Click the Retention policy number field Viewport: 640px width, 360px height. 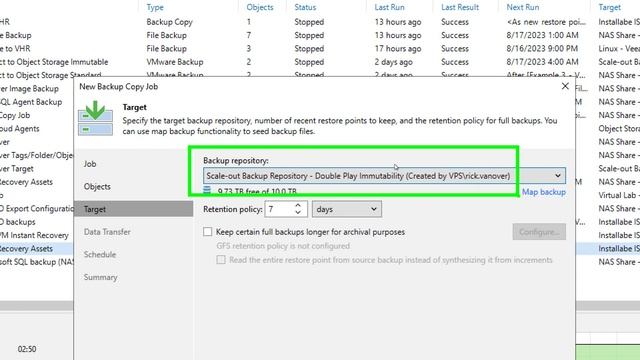click(x=279, y=209)
